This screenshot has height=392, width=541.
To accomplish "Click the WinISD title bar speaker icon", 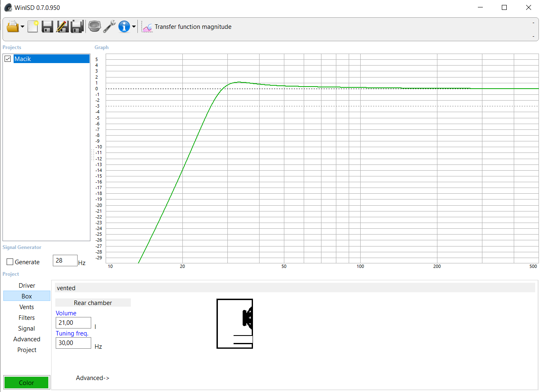I will click(x=8, y=7).
